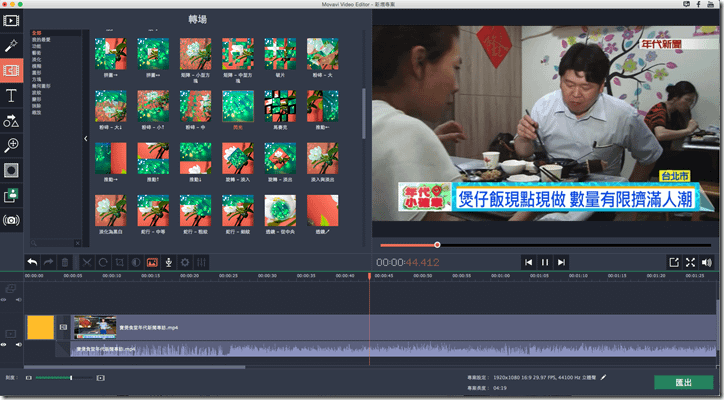The height and width of the screenshot is (400, 724).
Task: Select the 淡化為黑白 transition thumbnail
Action: pyautogui.click(x=111, y=211)
